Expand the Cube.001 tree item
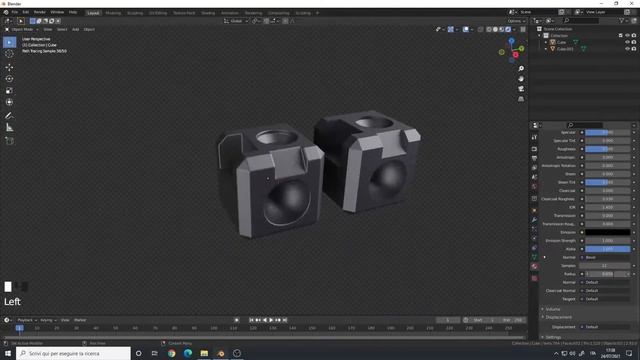The height and width of the screenshot is (360, 640). click(546, 49)
